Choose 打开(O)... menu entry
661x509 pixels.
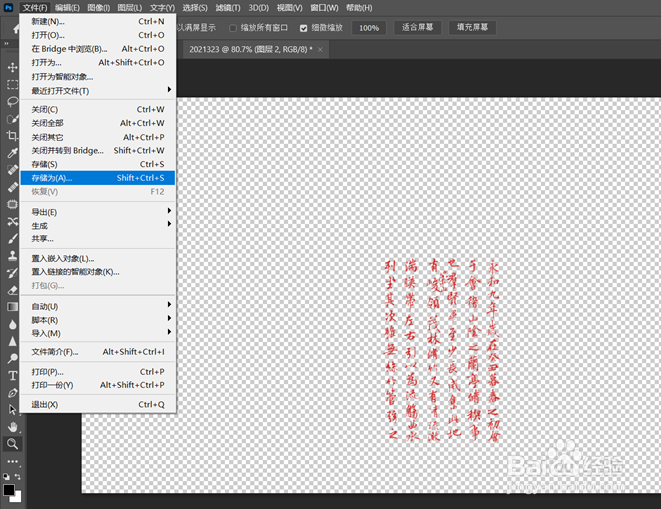pyautogui.click(x=98, y=35)
